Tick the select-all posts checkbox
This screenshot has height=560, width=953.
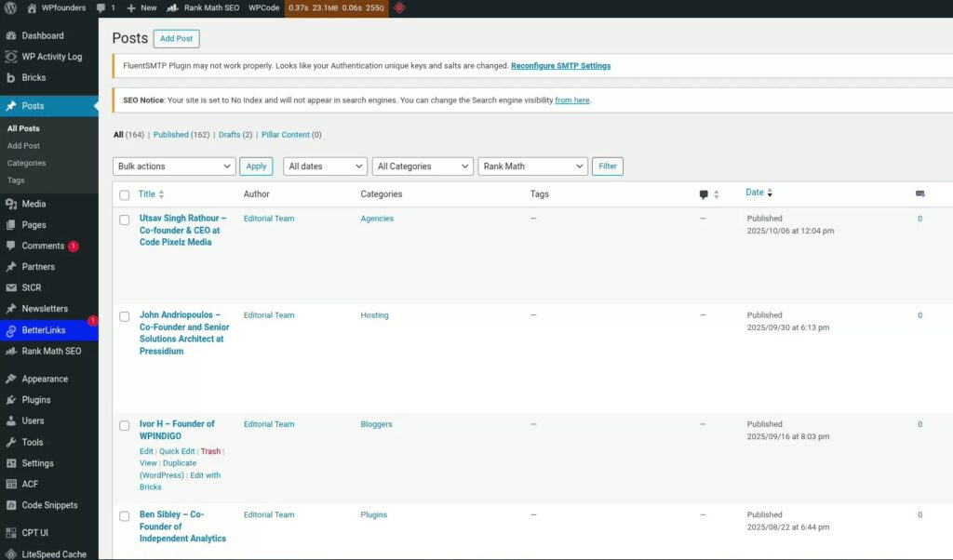[125, 195]
